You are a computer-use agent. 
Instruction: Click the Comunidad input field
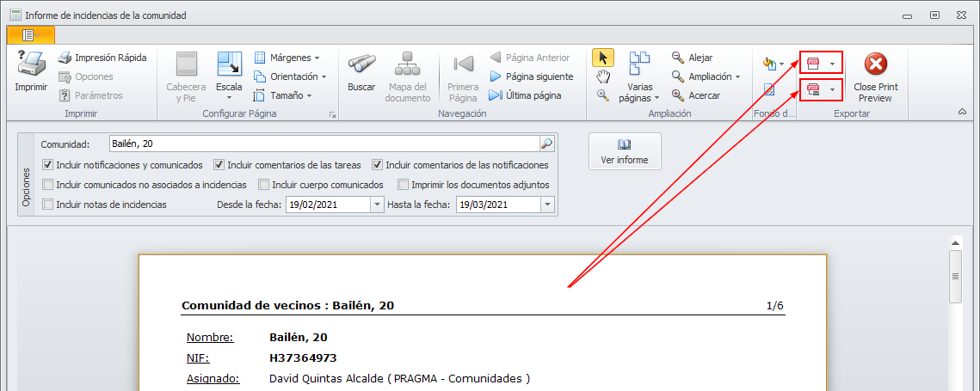click(324, 144)
